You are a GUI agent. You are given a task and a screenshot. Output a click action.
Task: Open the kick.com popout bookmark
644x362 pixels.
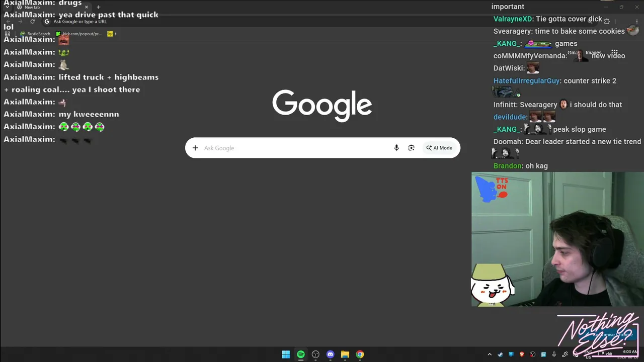79,34
